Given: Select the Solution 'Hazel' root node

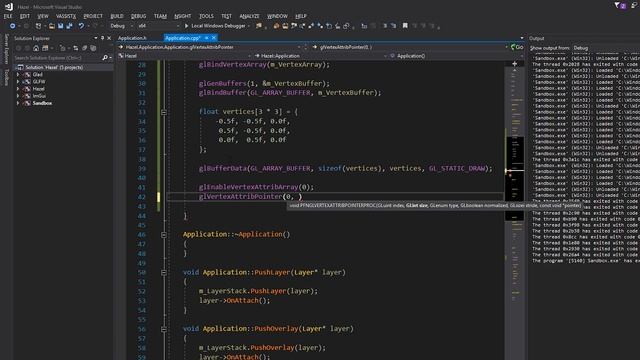Looking at the screenshot, I should [54, 67].
